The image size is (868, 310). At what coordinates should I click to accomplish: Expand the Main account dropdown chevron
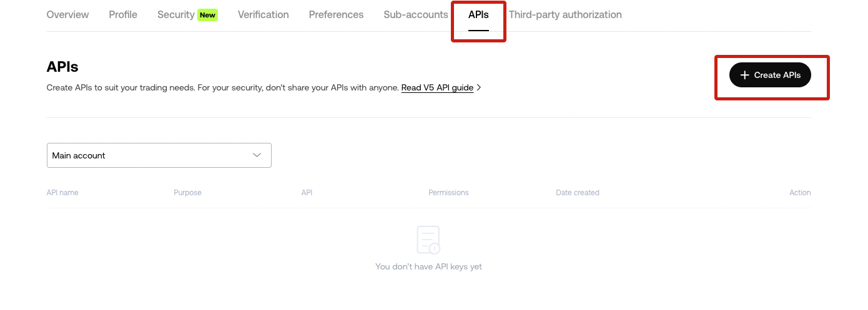pyautogui.click(x=257, y=155)
